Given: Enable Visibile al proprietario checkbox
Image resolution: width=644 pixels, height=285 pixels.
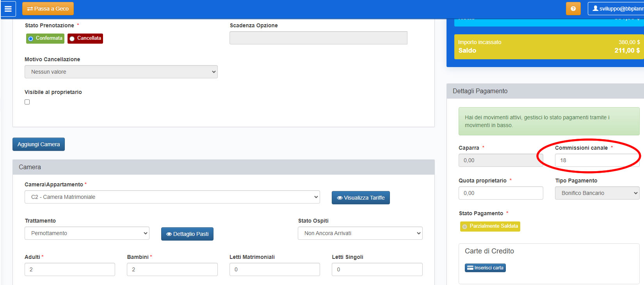Looking at the screenshot, I should tap(27, 102).
